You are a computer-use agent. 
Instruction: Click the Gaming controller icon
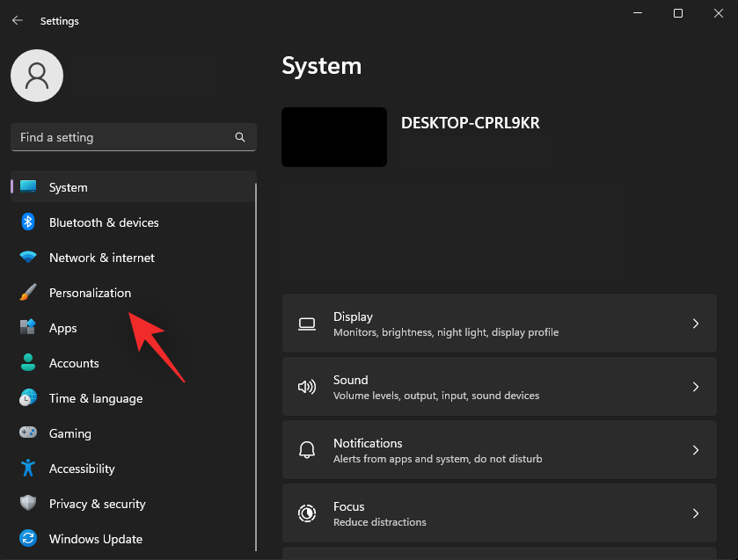click(27, 433)
